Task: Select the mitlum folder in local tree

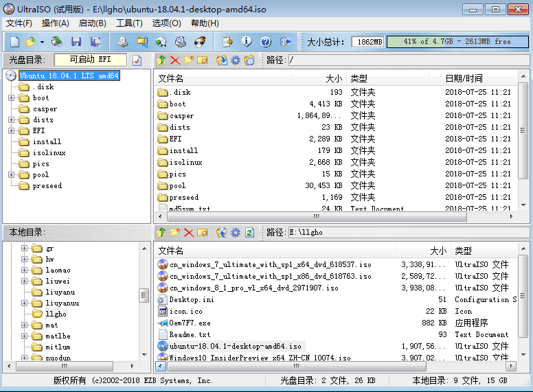Action: point(58,347)
